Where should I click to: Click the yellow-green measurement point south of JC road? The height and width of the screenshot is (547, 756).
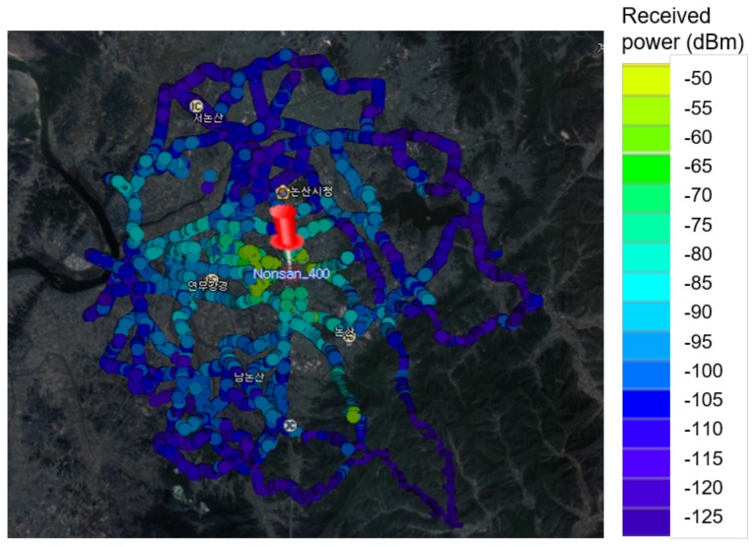(353, 416)
